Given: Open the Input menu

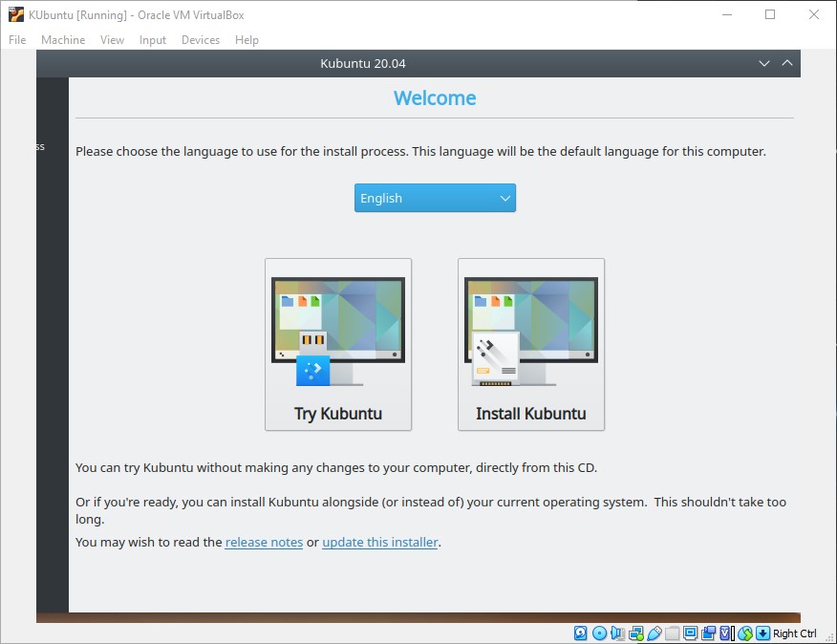Looking at the screenshot, I should [x=153, y=40].
